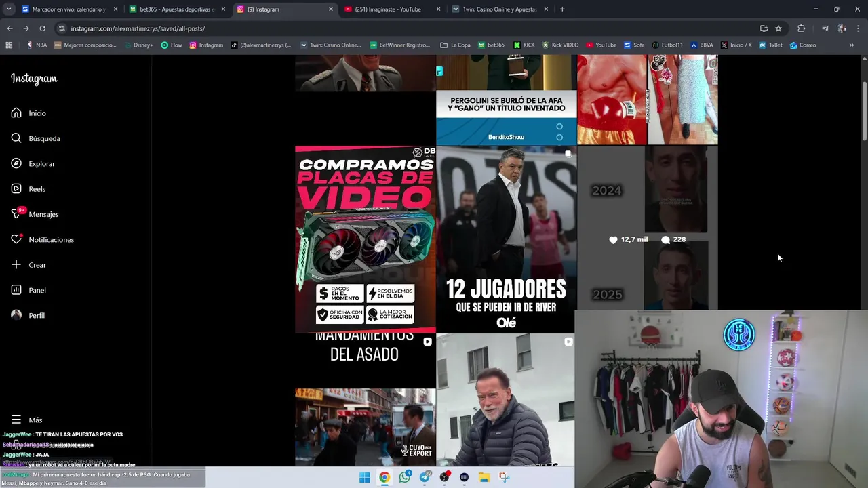
Task: Open the Sofa bookmark
Action: coord(634,45)
